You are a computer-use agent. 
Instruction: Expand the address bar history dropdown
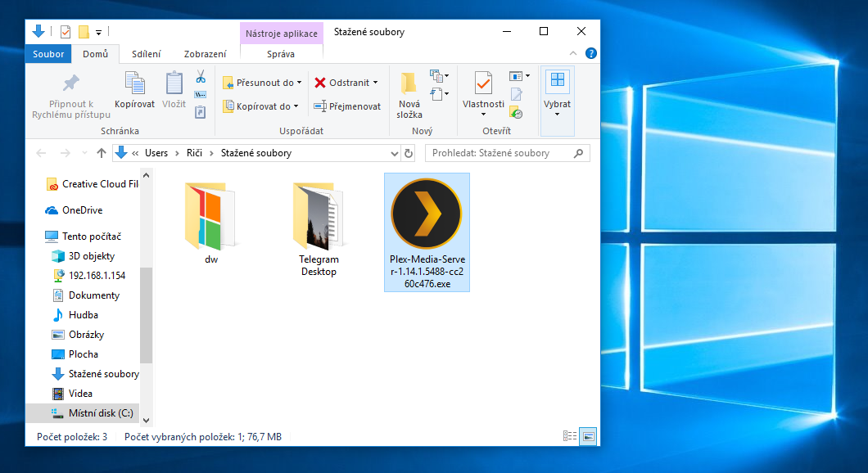click(x=394, y=153)
